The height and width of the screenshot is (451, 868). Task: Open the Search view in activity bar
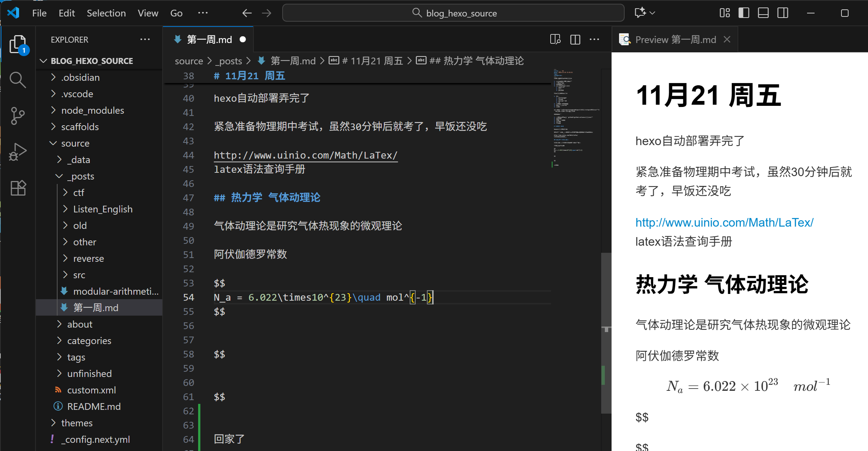[x=18, y=79]
